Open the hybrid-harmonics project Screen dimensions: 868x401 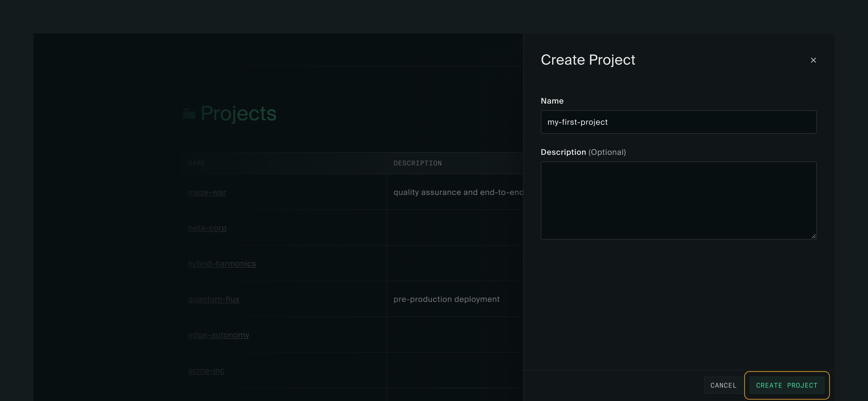[222, 263]
